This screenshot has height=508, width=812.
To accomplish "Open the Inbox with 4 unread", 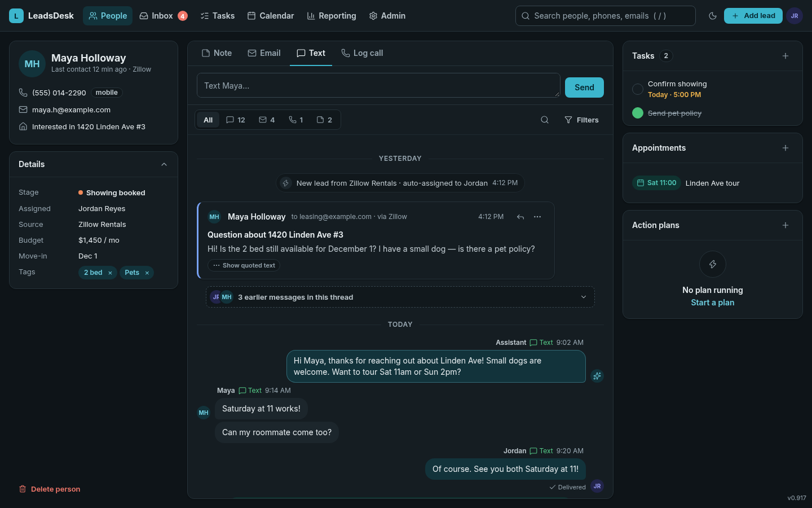I will 164,16.
